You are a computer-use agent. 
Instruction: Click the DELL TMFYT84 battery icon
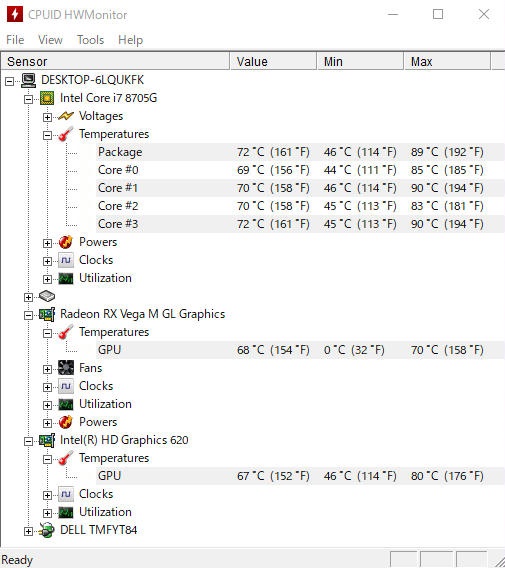(x=47, y=531)
